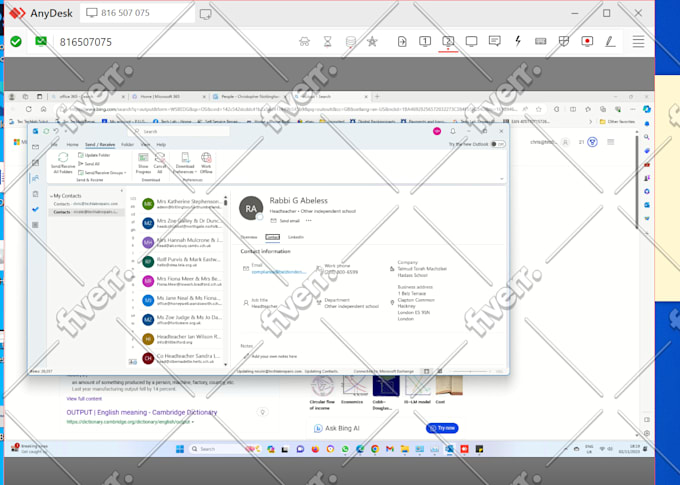Screen dimensions: 680x485
Task: Select the 816 507 075 session tab
Action: [x=137, y=13]
